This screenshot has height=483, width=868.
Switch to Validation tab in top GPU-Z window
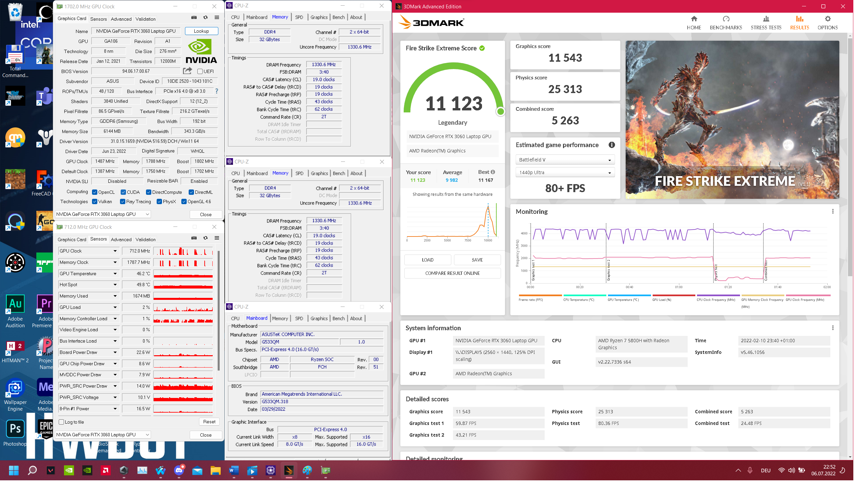(x=145, y=19)
